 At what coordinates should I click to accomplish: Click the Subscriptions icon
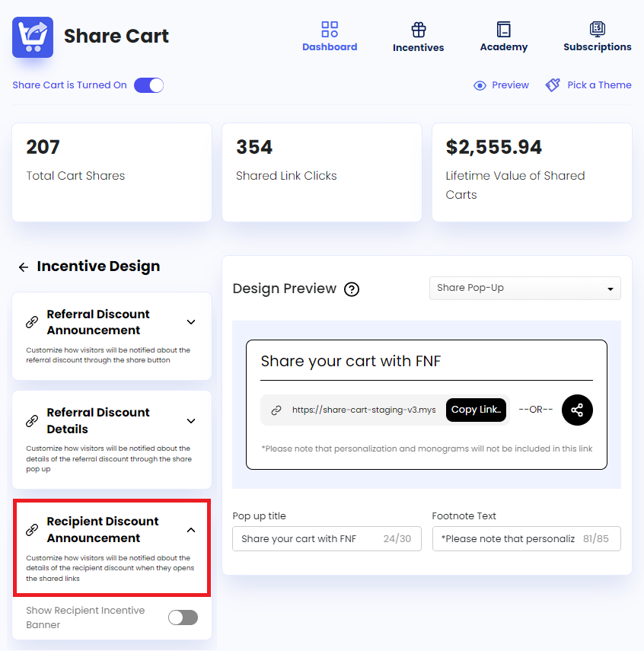(597, 29)
